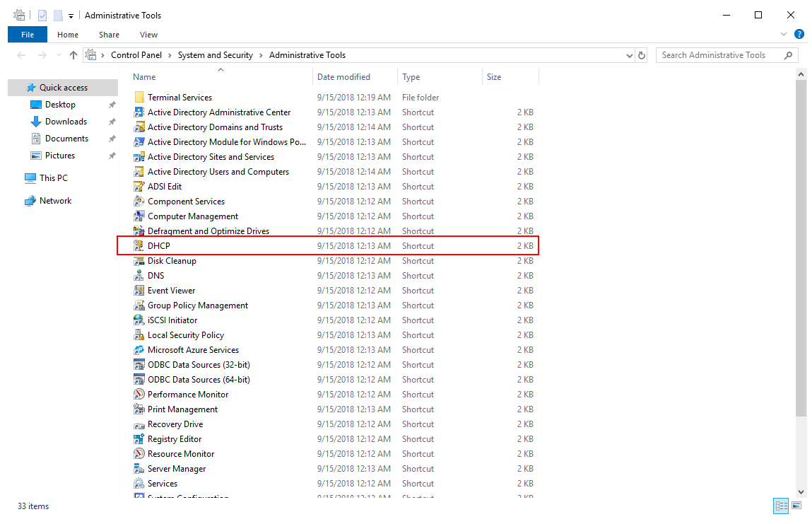Expand the ribbon with the chevron

[784, 34]
